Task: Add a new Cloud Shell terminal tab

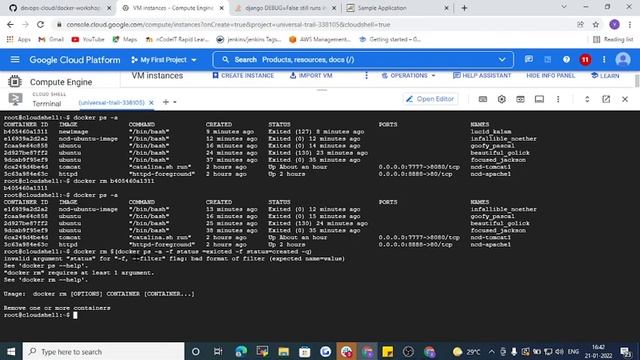Action: (x=166, y=102)
